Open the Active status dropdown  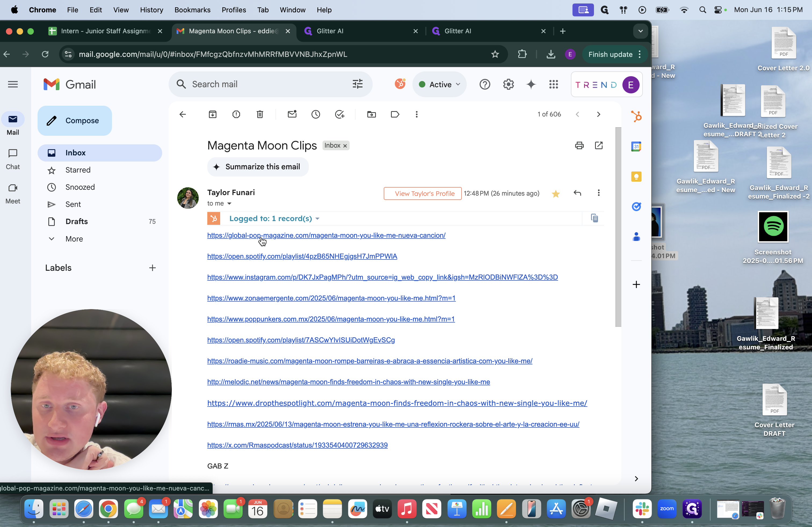pos(440,84)
